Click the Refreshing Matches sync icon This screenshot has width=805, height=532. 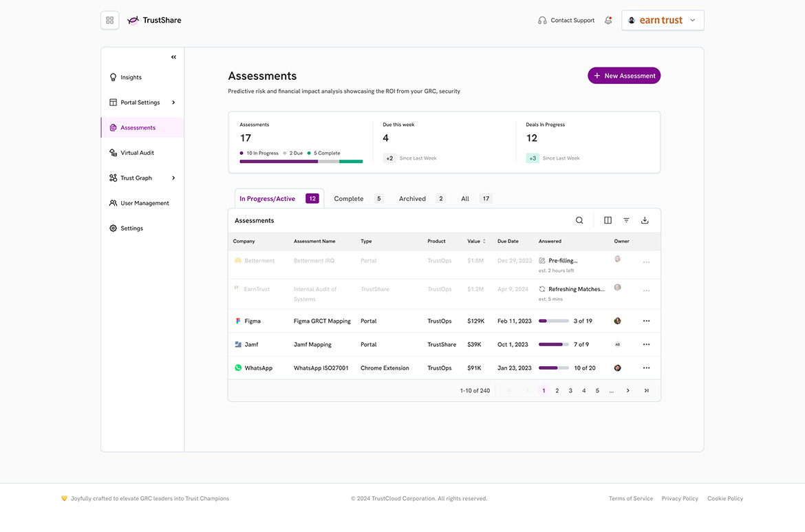[542, 289]
